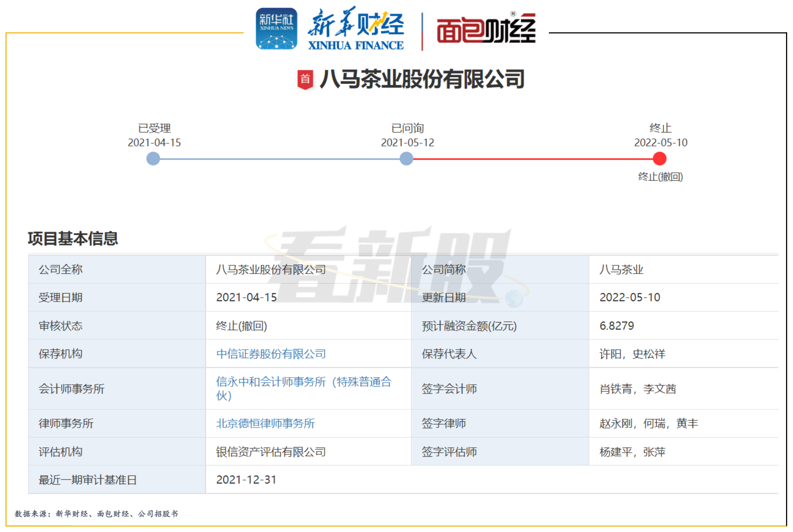Image resolution: width=793 pixels, height=532 pixels.
Task: Click the 保荐代表人 names 许阳, 史松祥
Action: [632, 354]
